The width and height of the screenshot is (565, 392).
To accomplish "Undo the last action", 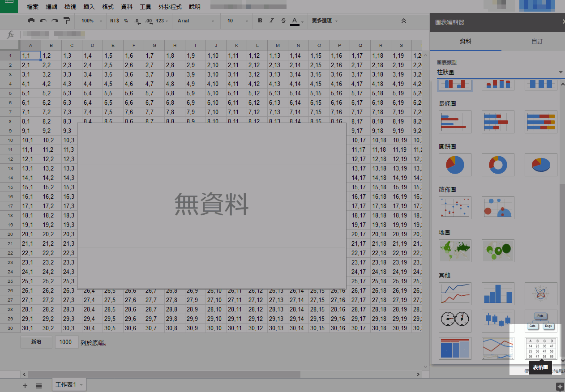I will pos(42,21).
